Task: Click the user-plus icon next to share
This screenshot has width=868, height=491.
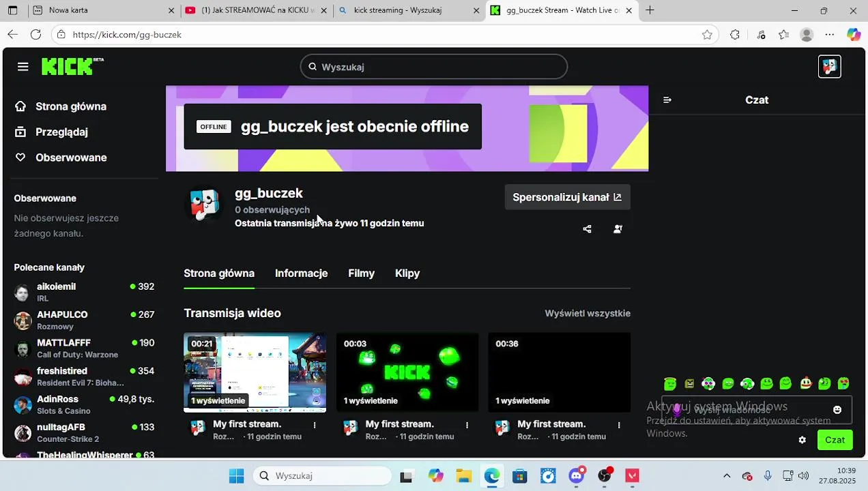Action: point(618,229)
